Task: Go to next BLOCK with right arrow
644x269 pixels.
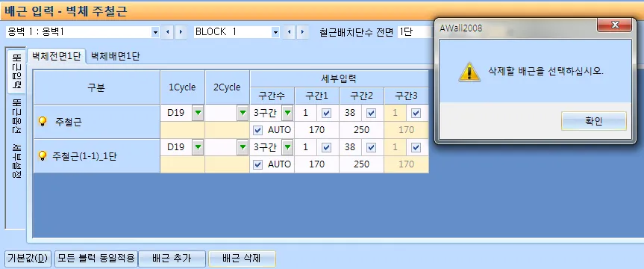Action: [303, 32]
